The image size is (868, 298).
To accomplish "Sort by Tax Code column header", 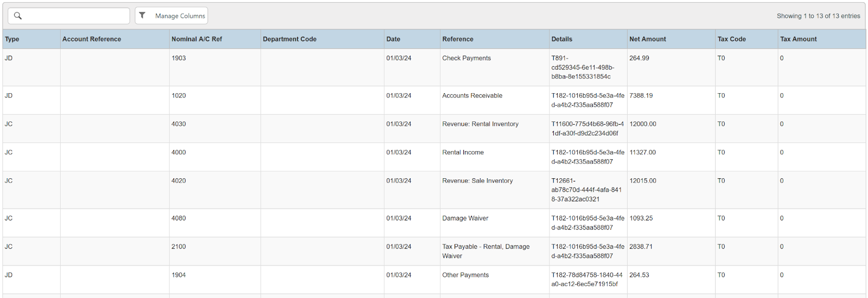I will pos(731,39).
